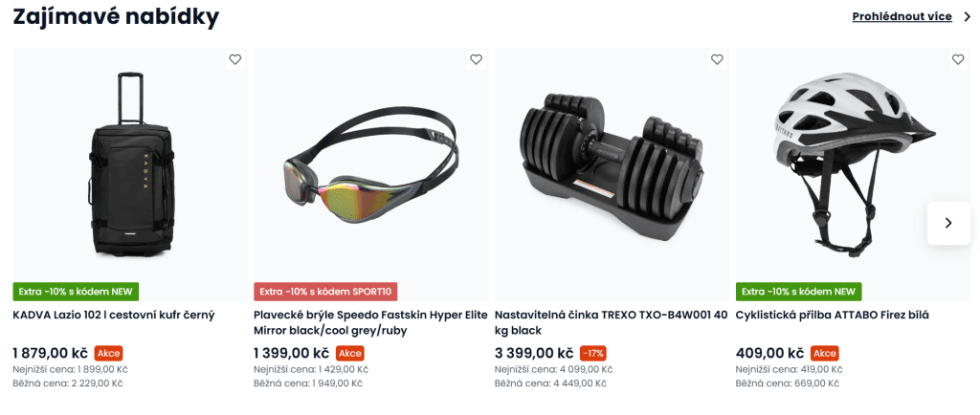Click green NEW code badge on helmet

click(799, 292)
